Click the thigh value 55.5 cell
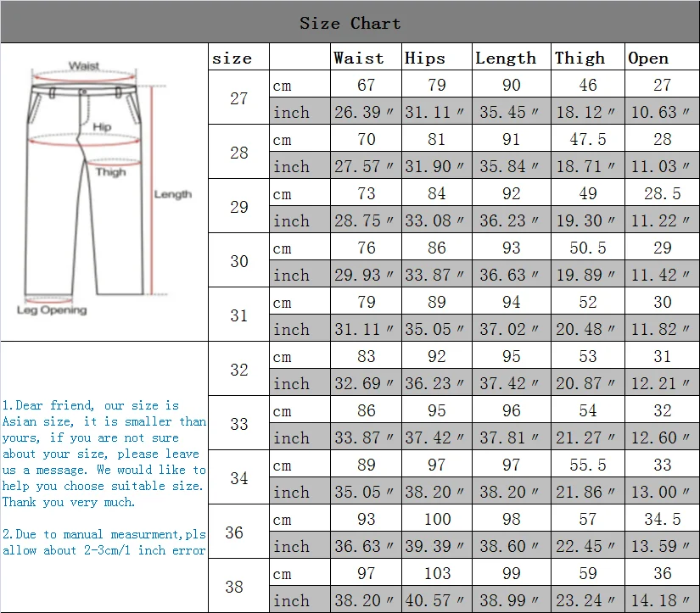 click(x=588, y=465)
